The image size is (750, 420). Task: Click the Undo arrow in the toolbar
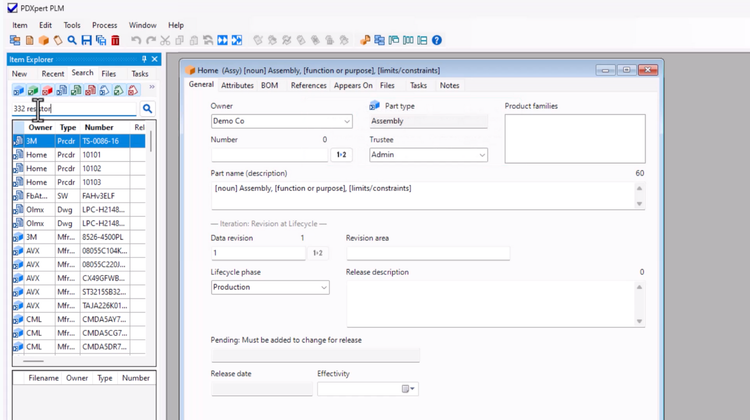pyautogui.click(x=136, y=40)
